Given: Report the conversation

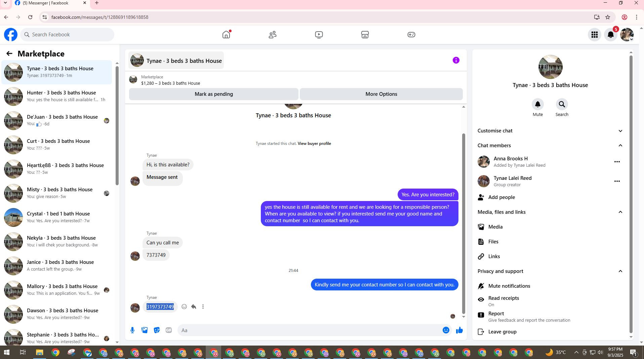Looking at the screenshot, I should tap(550, 317).
